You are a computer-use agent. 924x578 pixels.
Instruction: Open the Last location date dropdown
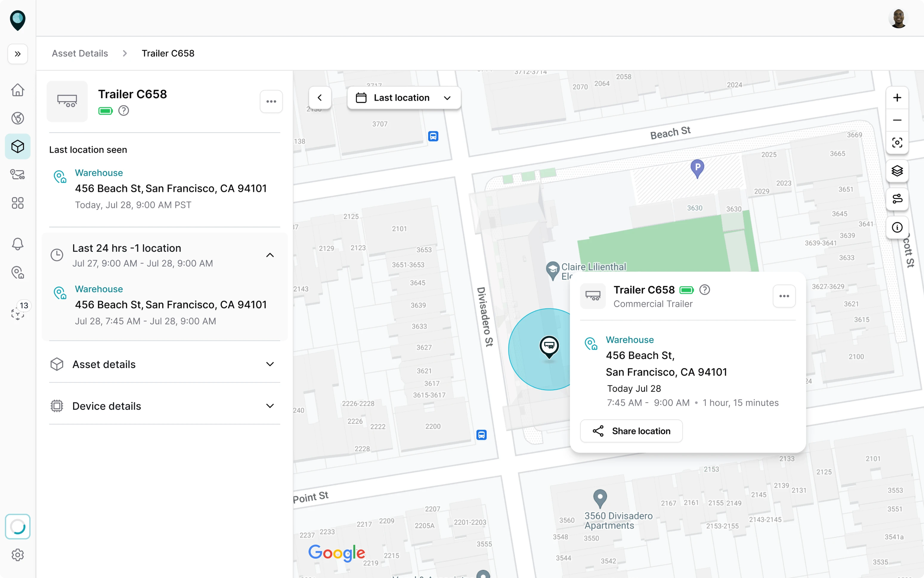(403, 98)
